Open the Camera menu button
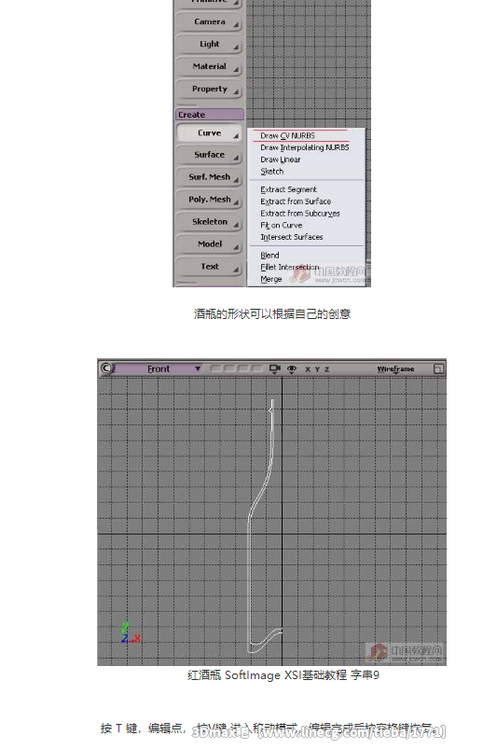The width and height of the screenshot is (483, 750). coord(209,22)
